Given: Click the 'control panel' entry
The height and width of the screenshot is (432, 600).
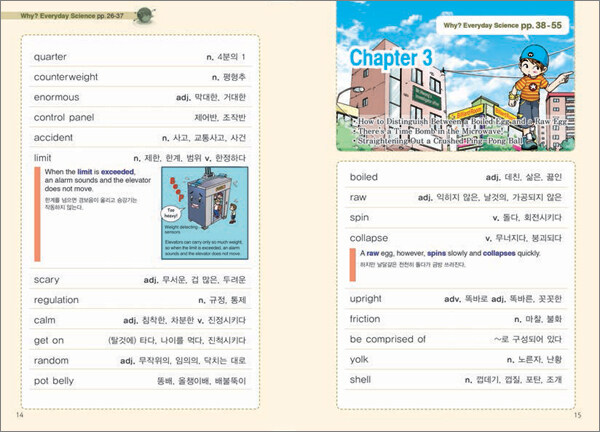Looking at the screenshot, I should 64,117.
